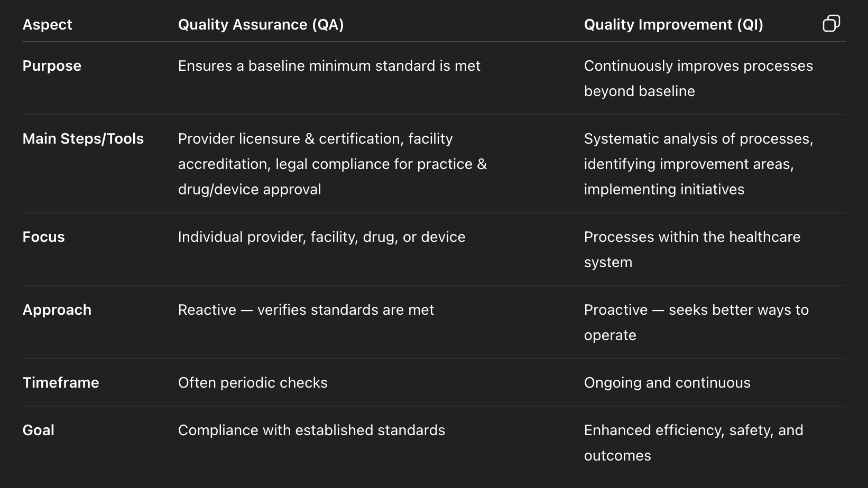Click the Quality Assurance (QA) column header
Screen dimensions: 868x488
pos(261,24)
